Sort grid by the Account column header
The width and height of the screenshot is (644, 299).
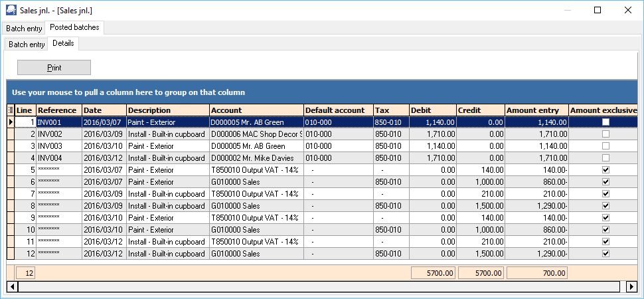click(256, 110)
